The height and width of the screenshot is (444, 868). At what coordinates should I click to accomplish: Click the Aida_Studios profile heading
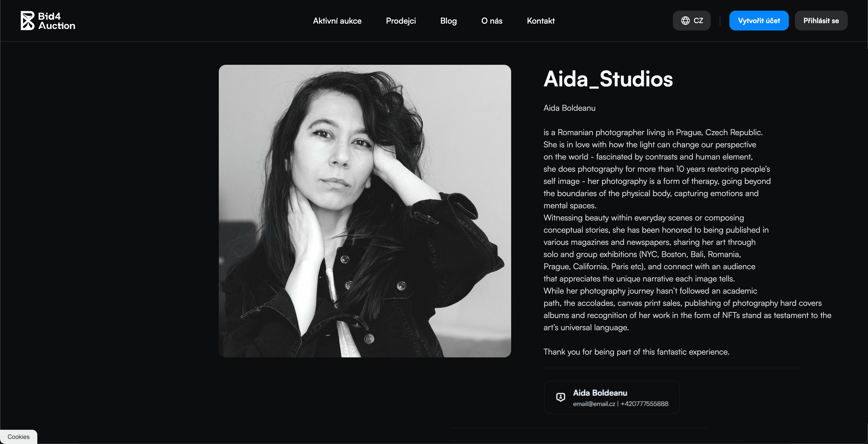(x=608, y=79)
